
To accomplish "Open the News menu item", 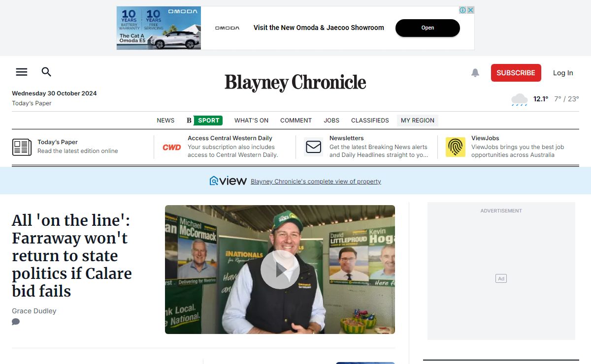I will click(x=165, y=121).
